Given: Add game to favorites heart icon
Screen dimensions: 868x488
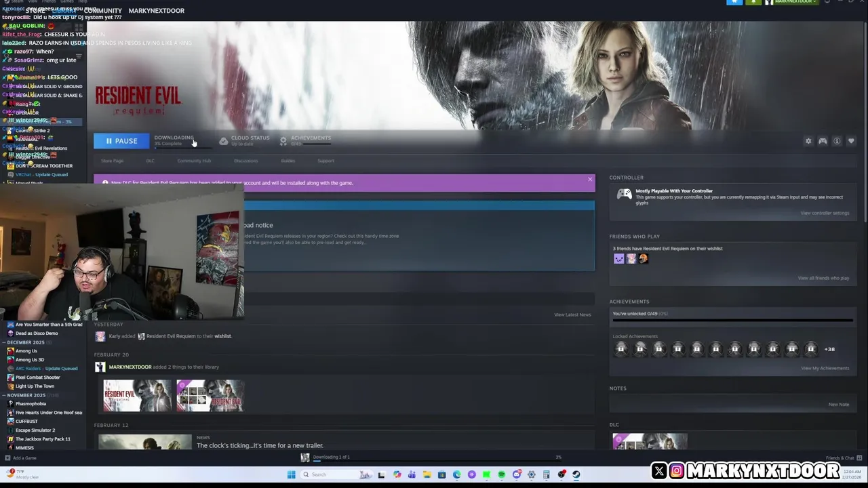Looking at the screenshot, I should point(851,141).
